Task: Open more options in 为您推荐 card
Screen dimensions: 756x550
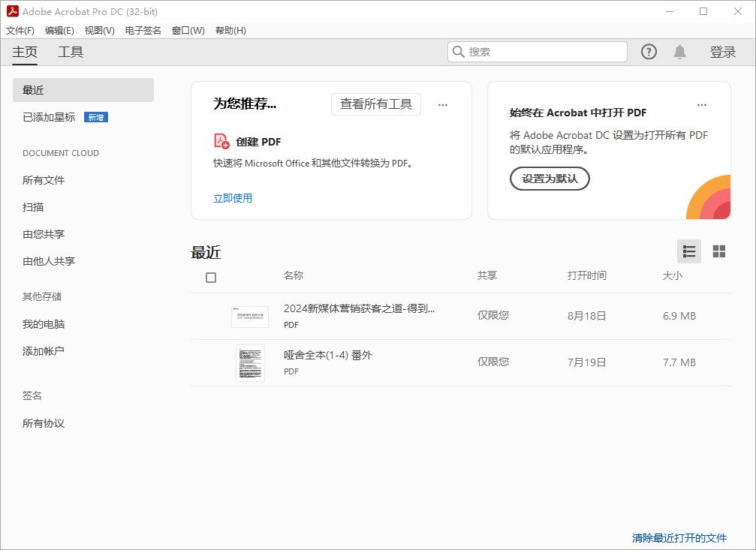Action: (x=443, y=105)
